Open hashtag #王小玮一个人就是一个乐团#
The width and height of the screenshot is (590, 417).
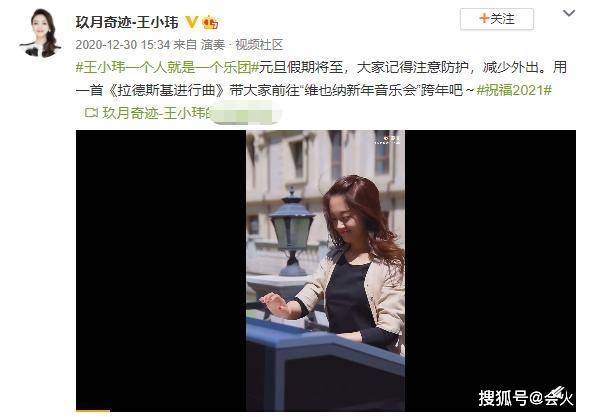tap(167, 67)
